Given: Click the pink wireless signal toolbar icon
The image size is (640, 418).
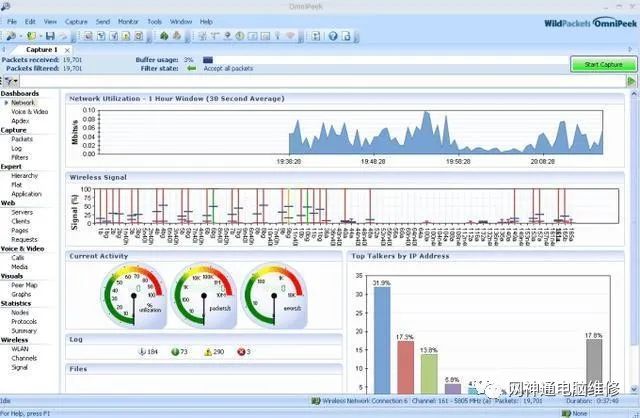Looking at the screenshot, I should 290,36.
